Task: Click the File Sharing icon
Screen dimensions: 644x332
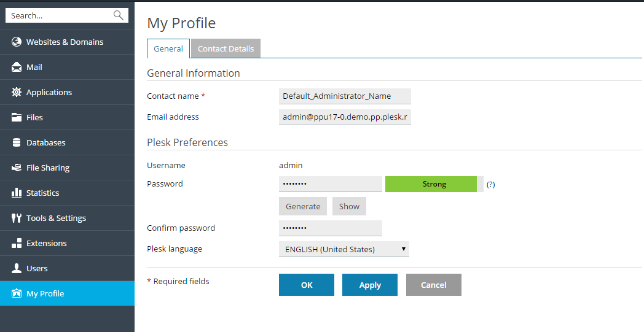Action: click(17, 168)
